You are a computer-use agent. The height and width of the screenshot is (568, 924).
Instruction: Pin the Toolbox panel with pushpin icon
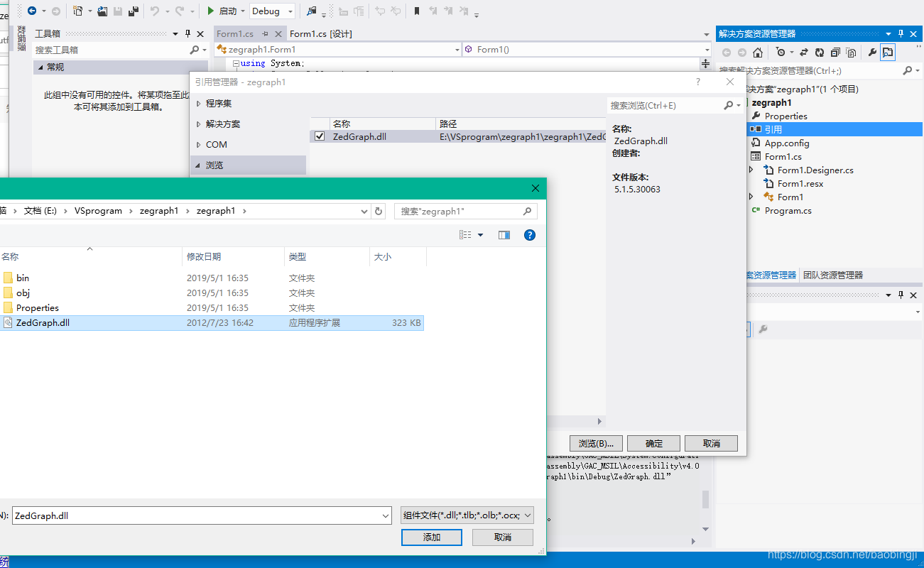pyautogui.click(x=188, y=33)
